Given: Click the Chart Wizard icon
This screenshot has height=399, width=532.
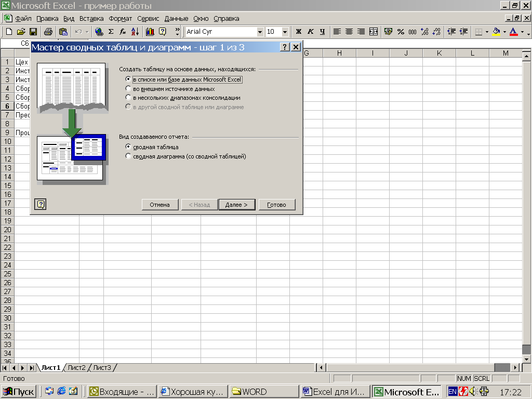Looking at the screenshot, I should point(150,32).
